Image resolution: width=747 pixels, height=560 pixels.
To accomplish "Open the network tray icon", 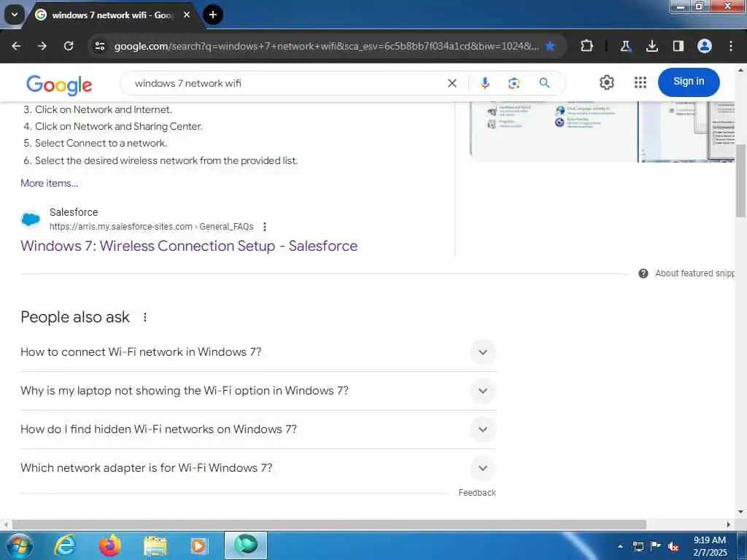I will tap(638, 546).
